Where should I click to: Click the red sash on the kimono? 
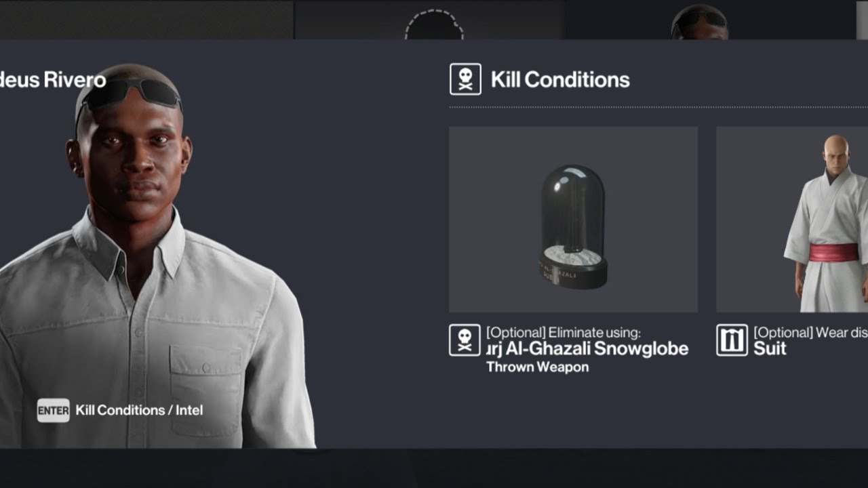pos(833,254)
